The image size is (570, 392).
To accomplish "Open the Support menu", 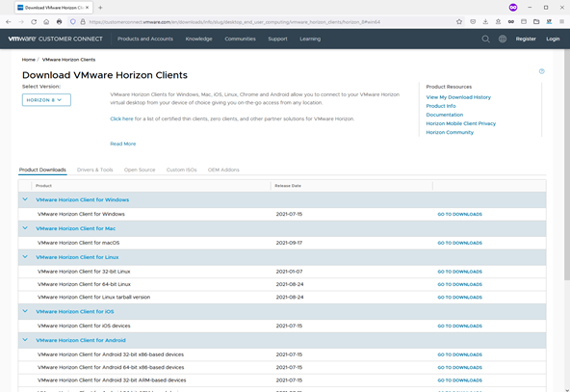I will pos(277,39).
